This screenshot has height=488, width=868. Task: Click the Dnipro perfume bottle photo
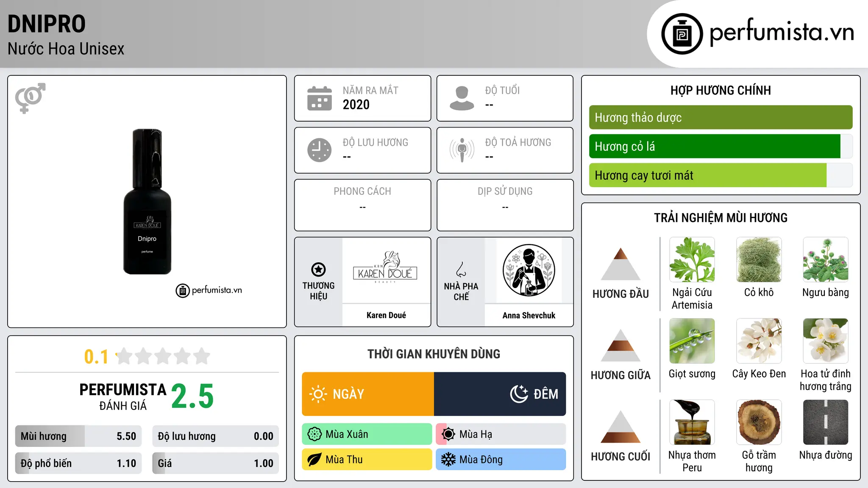147,202
